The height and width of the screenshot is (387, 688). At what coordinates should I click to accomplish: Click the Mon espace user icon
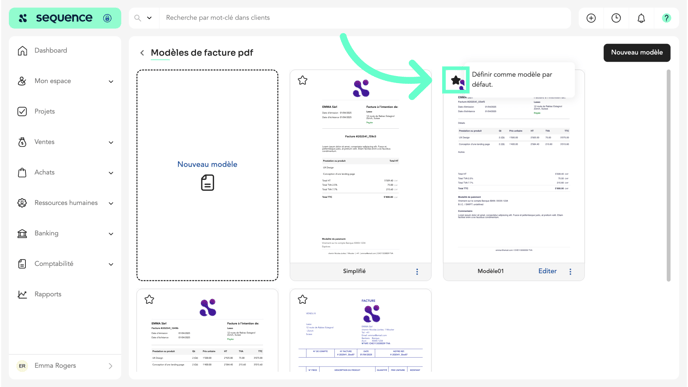[22, 81]
